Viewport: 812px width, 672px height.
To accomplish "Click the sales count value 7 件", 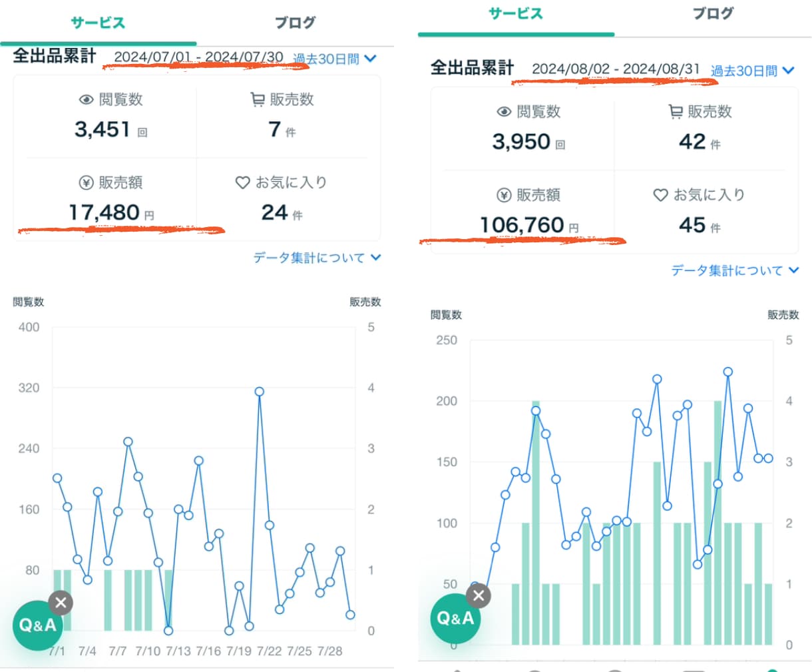I will coord(282,129).
